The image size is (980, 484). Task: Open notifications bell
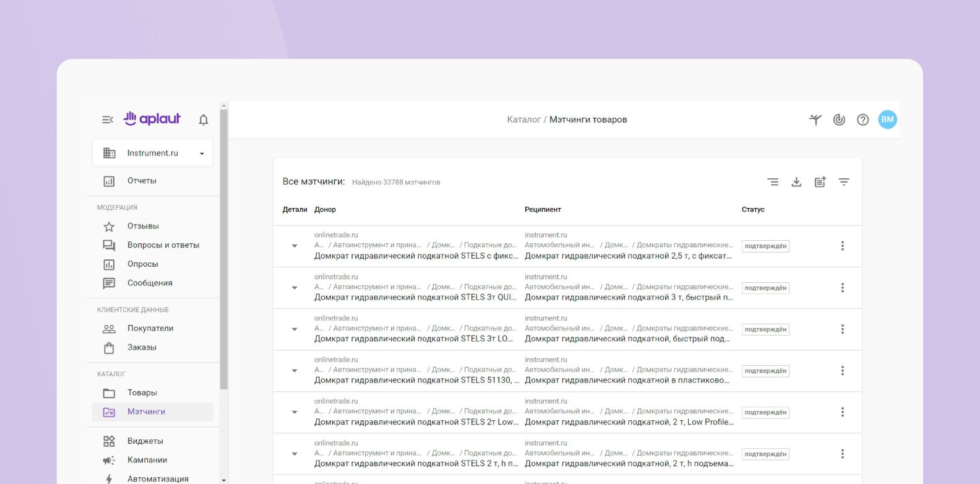coord(203,119)
